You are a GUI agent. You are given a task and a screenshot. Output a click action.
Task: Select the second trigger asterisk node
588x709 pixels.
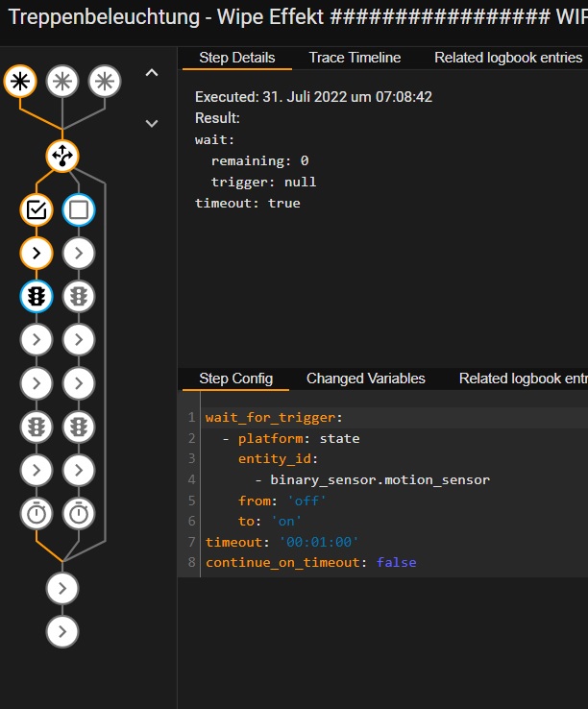point(62,82)
